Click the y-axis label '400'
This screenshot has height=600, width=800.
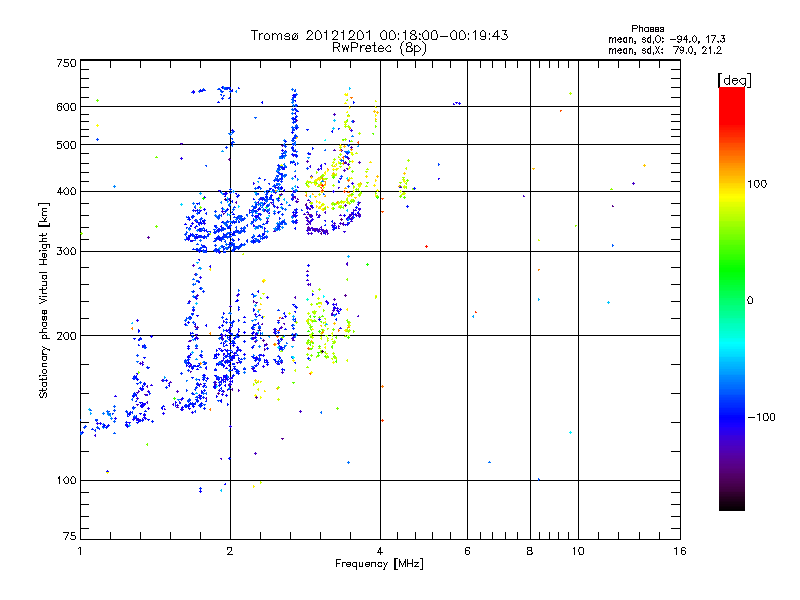pos(66,191)
